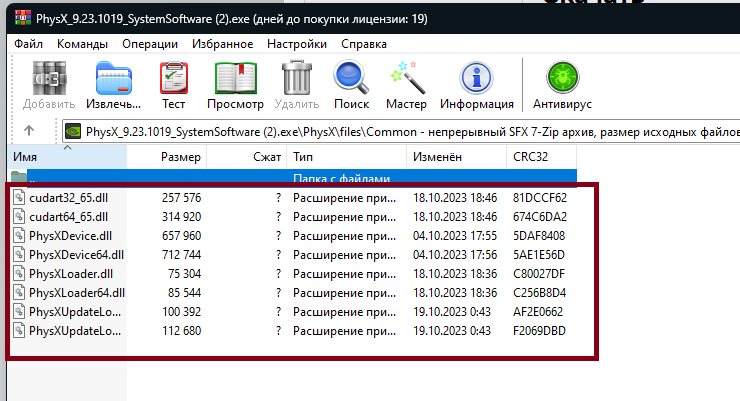Click size value 657 960
The width and height of the screenshot is (740, 401).
[181, 235]
